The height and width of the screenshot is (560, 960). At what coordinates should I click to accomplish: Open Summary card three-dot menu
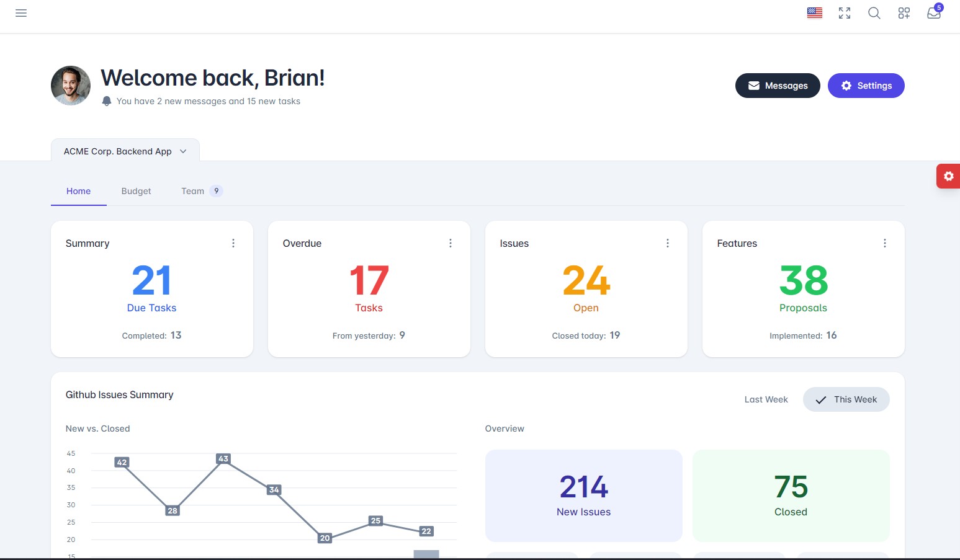[x=233, y=243]
